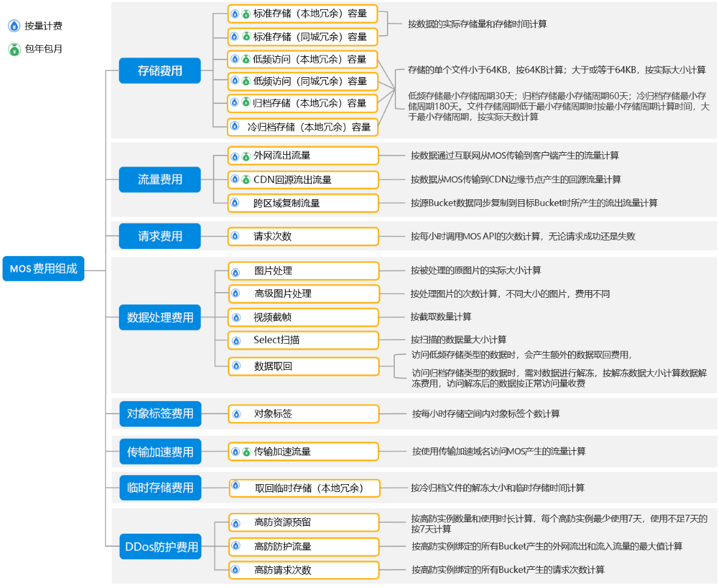Click the droplet icon in 视频截帧 box
Viewport: 719px width, 588px height.
pos(236,317)
